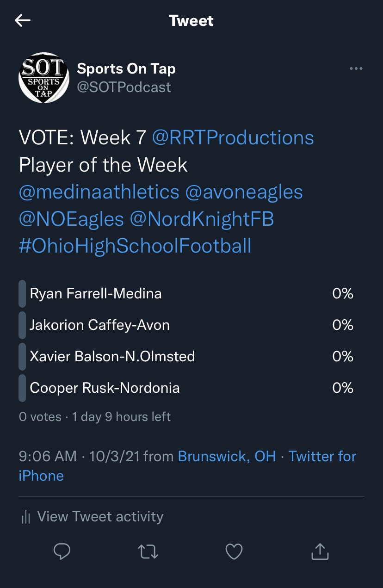Open the three-dot more options menu
The width and height of the screenshot is (383, 588).
(x=356, y=69)
